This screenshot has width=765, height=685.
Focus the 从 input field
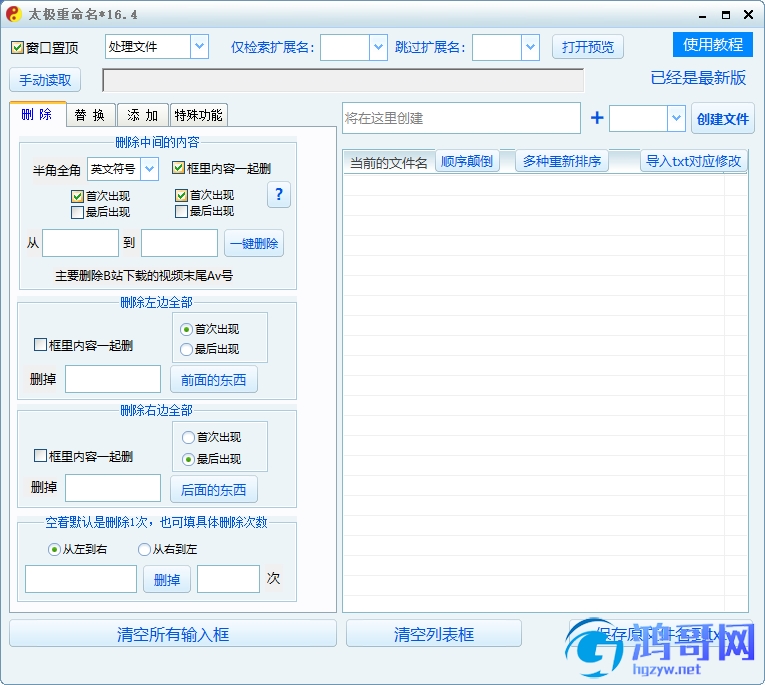coord(81,243)
